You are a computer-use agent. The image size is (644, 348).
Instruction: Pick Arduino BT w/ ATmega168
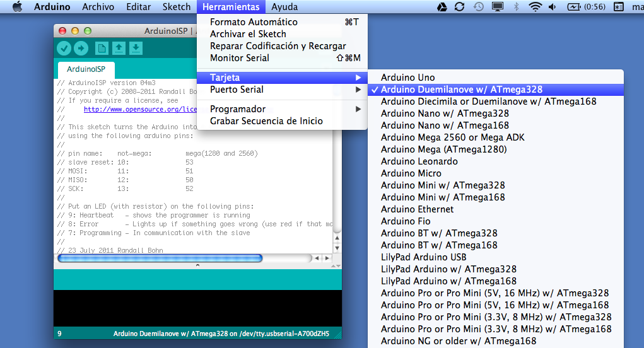pyautogui.click(x=496, y=245)
